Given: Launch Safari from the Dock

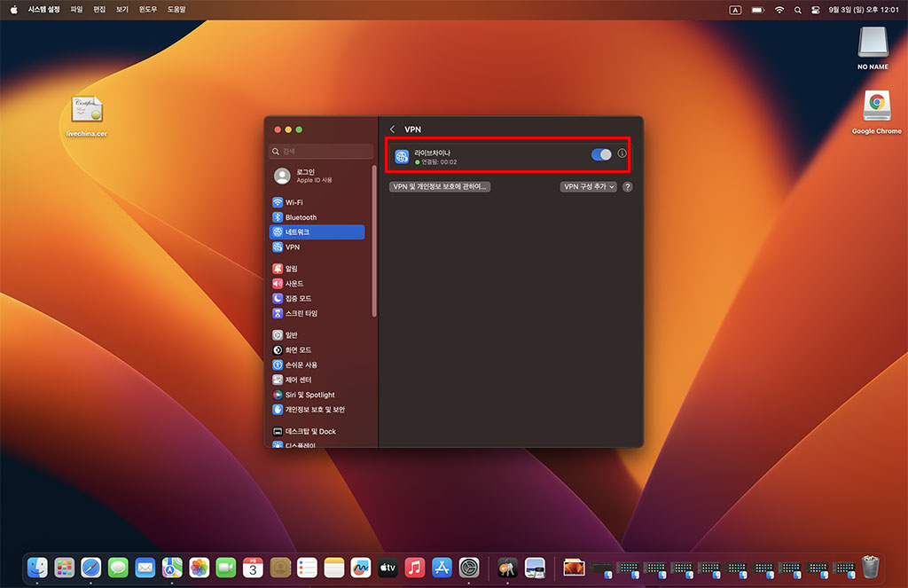Looking at the screenshot, I should click(91, 568).
